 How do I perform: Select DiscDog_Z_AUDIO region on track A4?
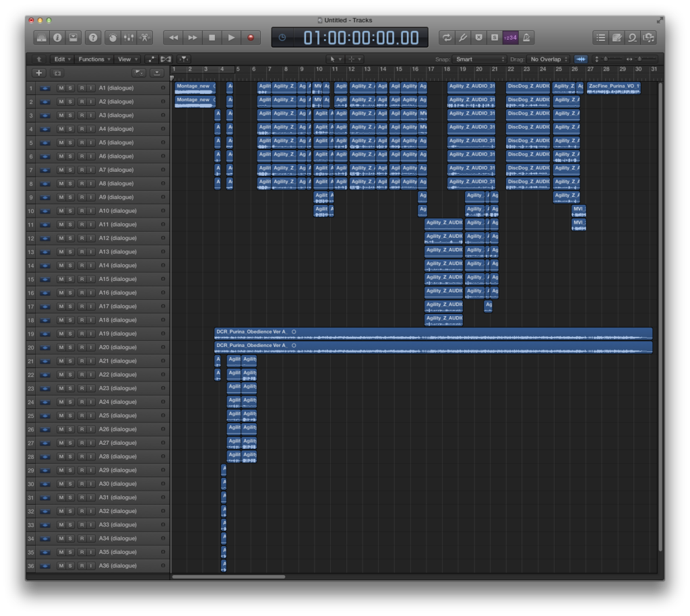(528, 129)
